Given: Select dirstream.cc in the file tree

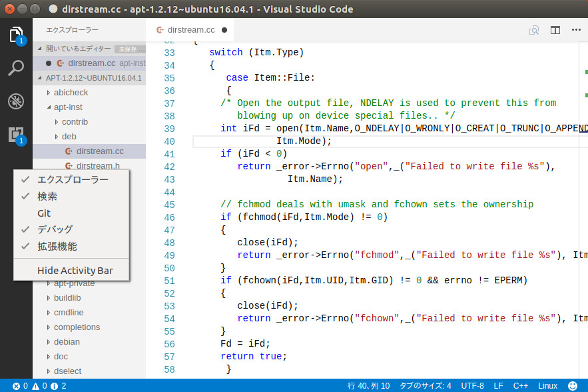Looking at the screenshot, I should 89,151.
